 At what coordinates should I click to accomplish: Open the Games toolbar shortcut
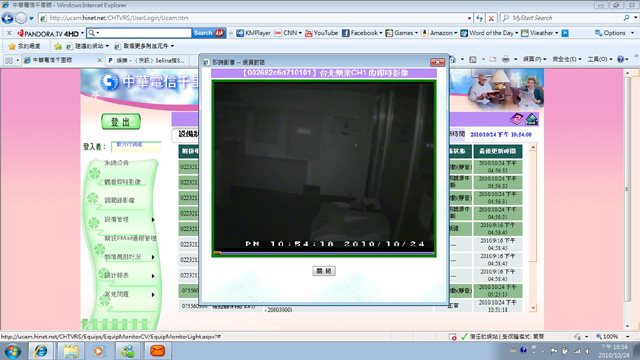point(400,33)
